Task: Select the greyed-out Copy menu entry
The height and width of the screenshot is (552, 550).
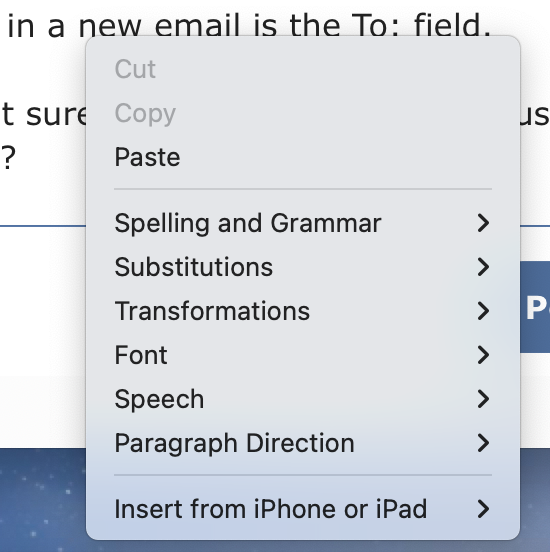Action: point(303,113)
